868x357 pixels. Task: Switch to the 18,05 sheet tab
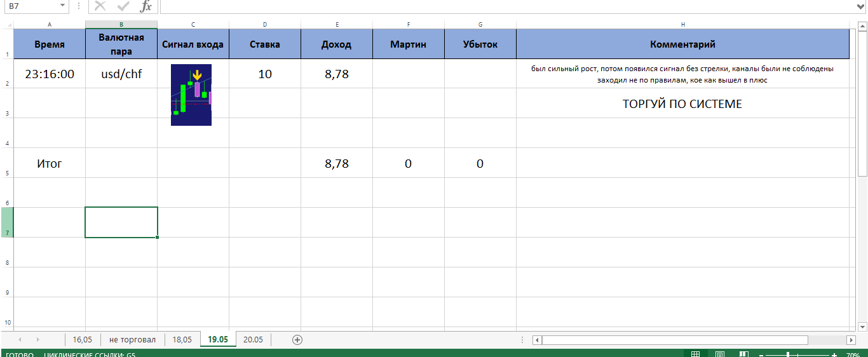tap(182, 339)
